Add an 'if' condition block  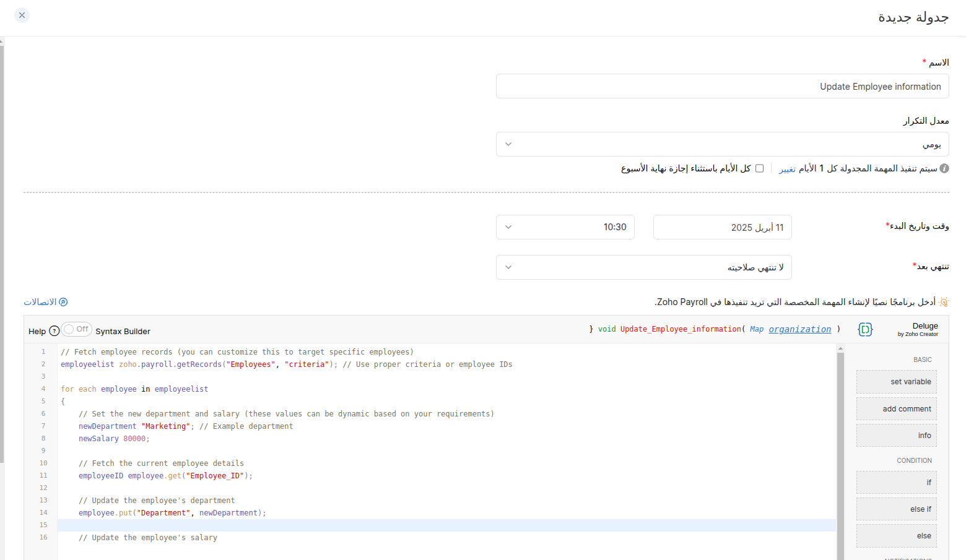(x=896, y=482)
